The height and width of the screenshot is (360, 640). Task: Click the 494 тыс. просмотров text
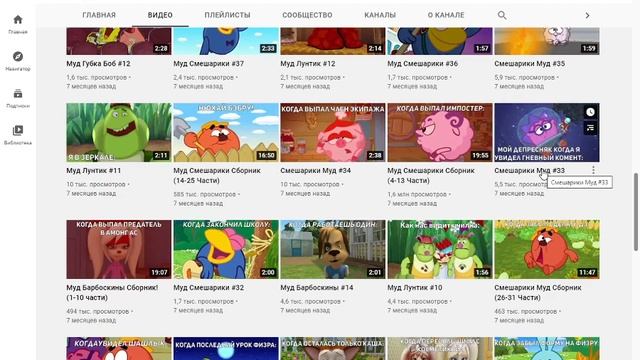(98, 311)
